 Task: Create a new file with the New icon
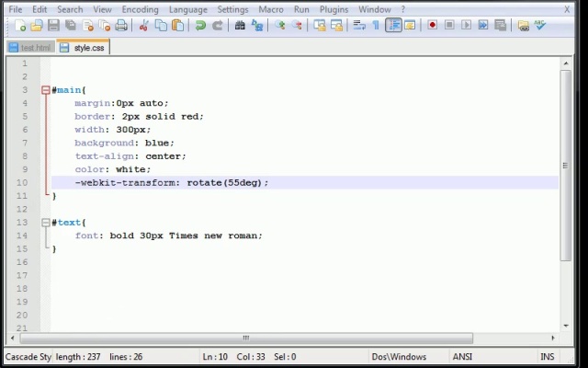coord(20,25)
